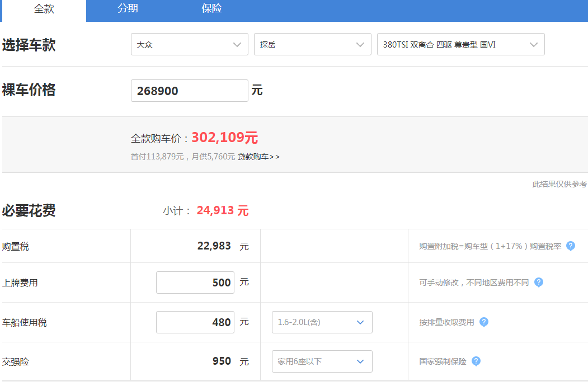The height and width of the screenshot is (386, 588).
Task: Click the help icon beside 可手动修改 note
Action: point(539,283)
